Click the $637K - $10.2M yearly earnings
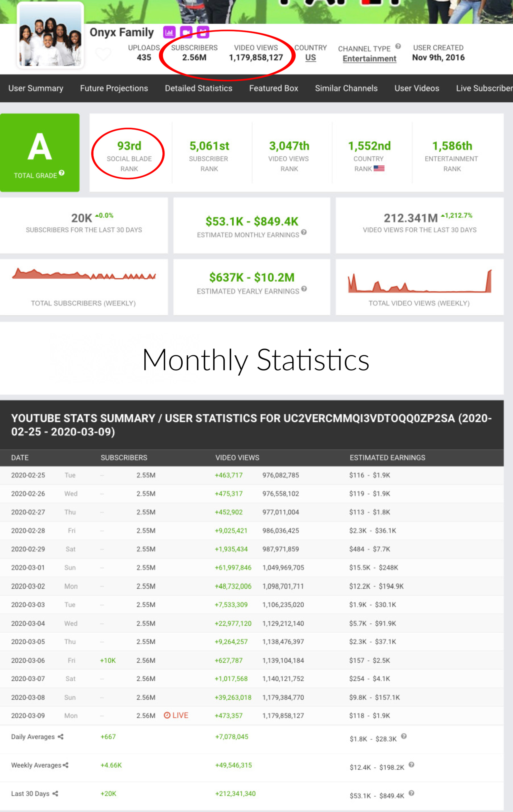The image size is (513, 812). click(x=252, y=277)
